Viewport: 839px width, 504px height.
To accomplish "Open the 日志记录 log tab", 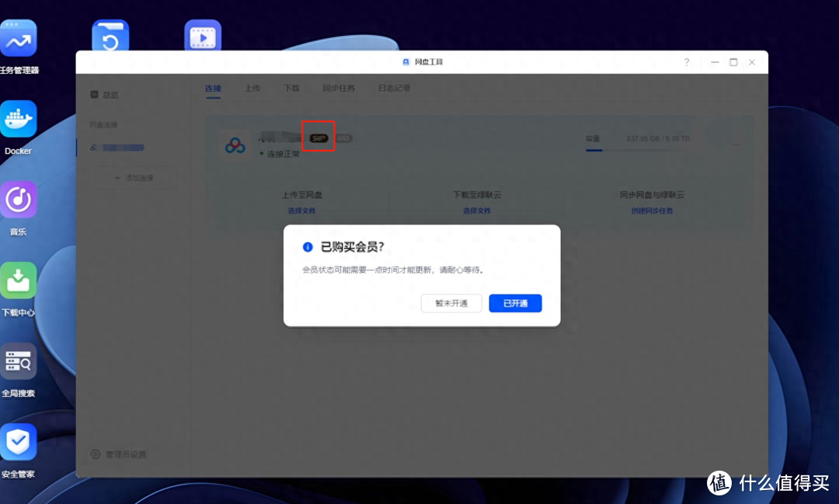I will tap(394, 88).
